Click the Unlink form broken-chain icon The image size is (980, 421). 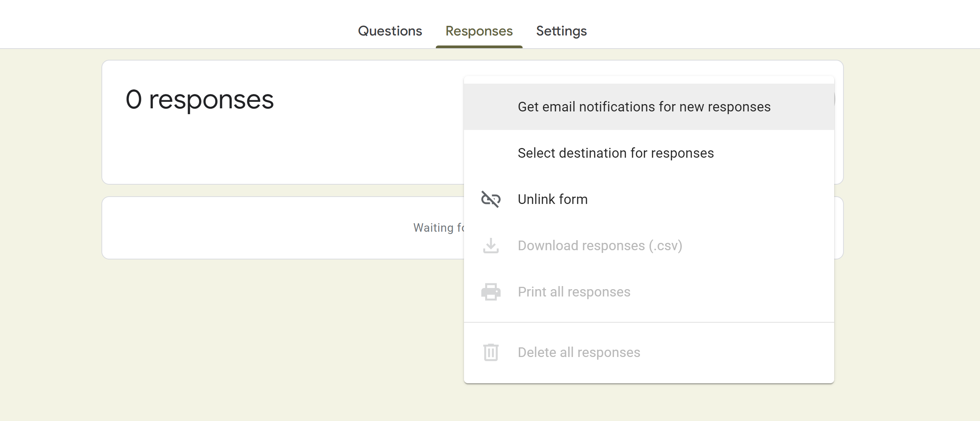[x=491, y=199]
